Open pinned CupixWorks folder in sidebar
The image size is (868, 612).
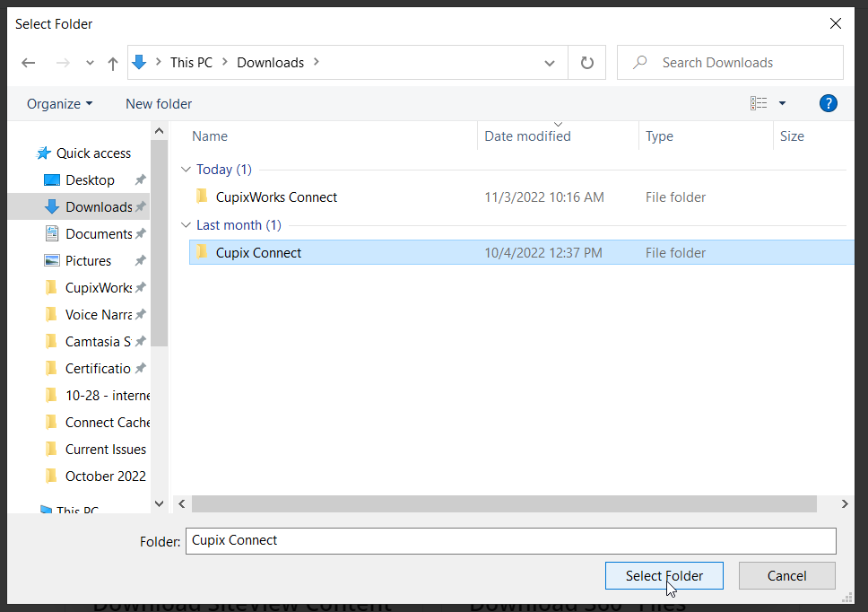pos(98,288)
